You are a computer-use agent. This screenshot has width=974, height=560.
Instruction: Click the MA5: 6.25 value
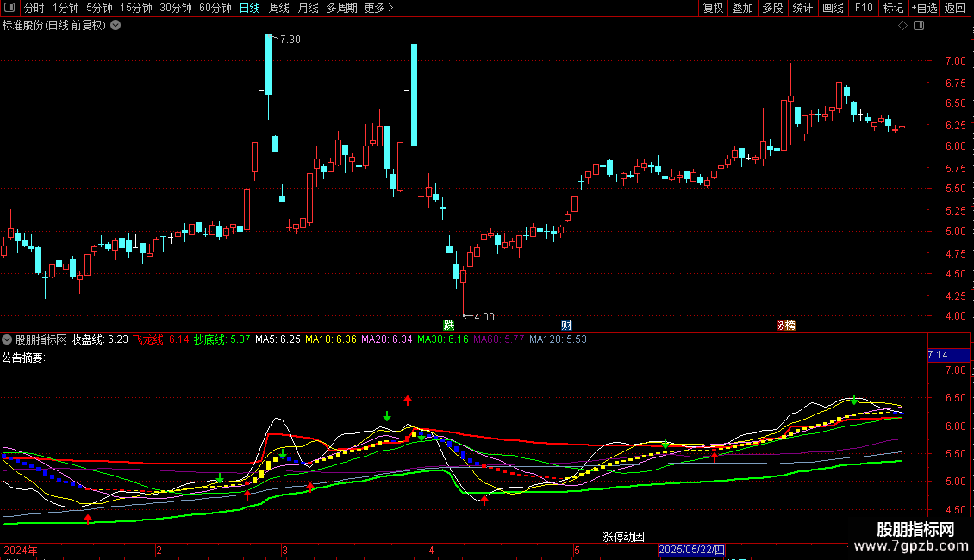point(278,339)
